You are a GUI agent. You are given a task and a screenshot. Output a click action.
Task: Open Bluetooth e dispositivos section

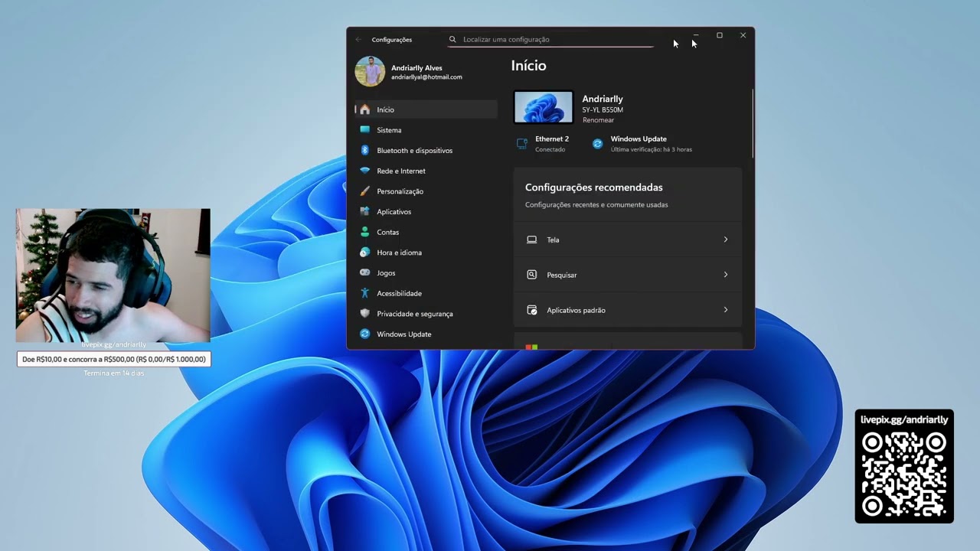426,151
